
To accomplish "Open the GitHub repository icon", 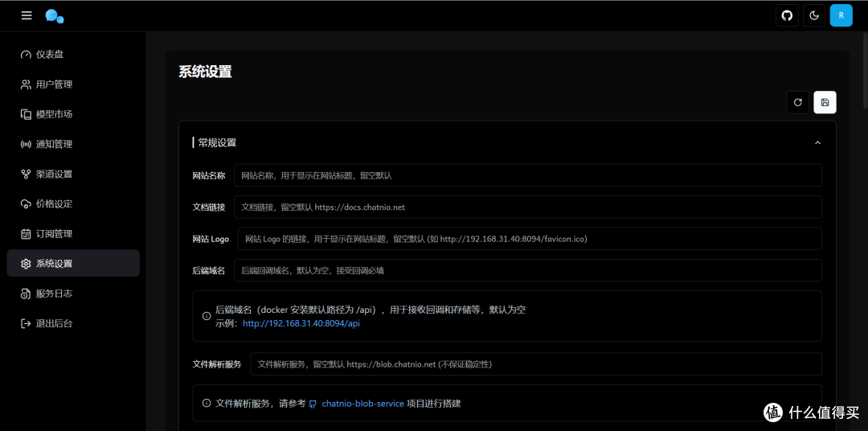I will 787,15.
